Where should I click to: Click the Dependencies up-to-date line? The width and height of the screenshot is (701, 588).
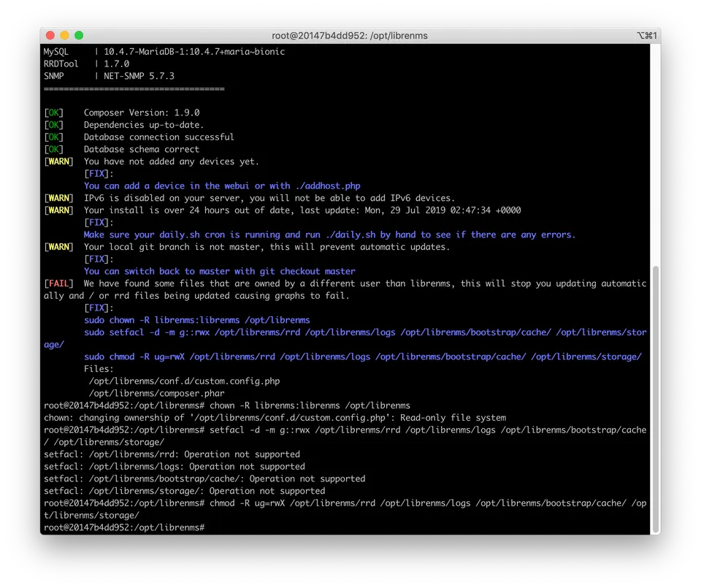coord(123,125)
